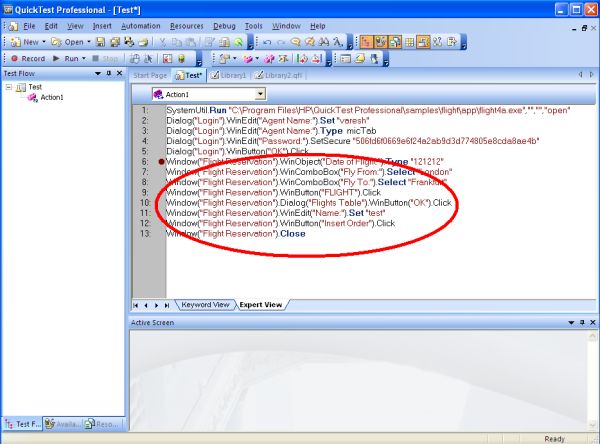Viewport: 600px width, 444px height.
Task: Toggle the Data Table grid toolbar button
Action: coord(409,42)
